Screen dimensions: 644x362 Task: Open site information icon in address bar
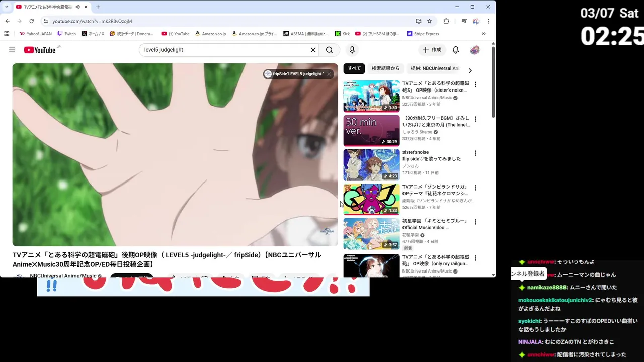click(x=46, y=21)
